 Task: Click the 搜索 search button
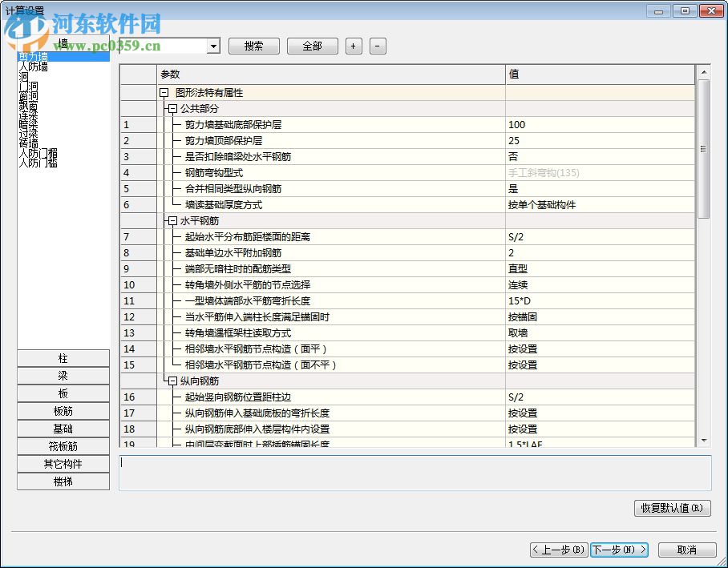pos(253,46)
